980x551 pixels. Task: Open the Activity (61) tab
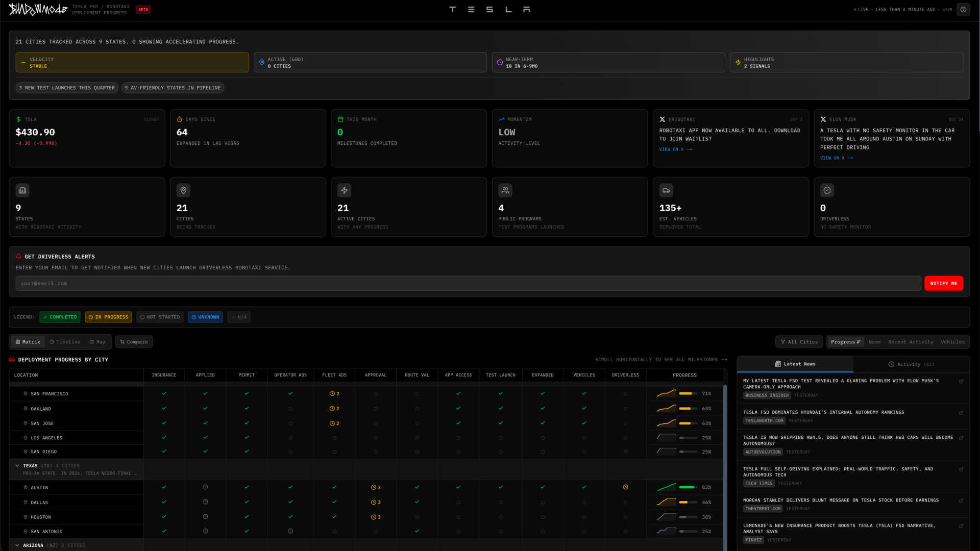tap(911, 364)
